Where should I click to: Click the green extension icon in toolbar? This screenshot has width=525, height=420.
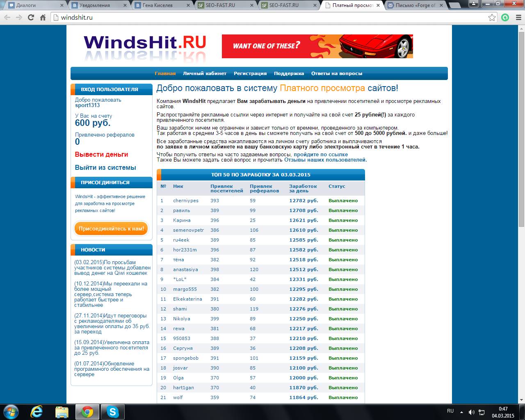[x=505, y=18]
